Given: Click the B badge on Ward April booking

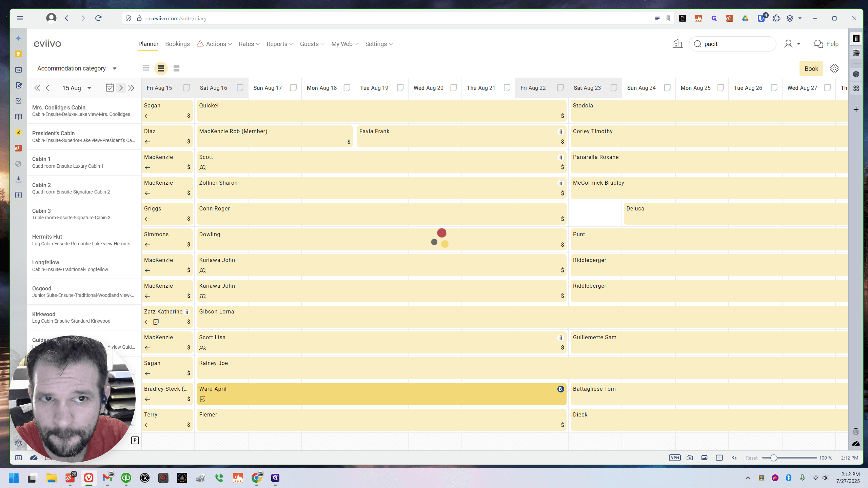Looking at the screenshot, I should pos(560,389).
